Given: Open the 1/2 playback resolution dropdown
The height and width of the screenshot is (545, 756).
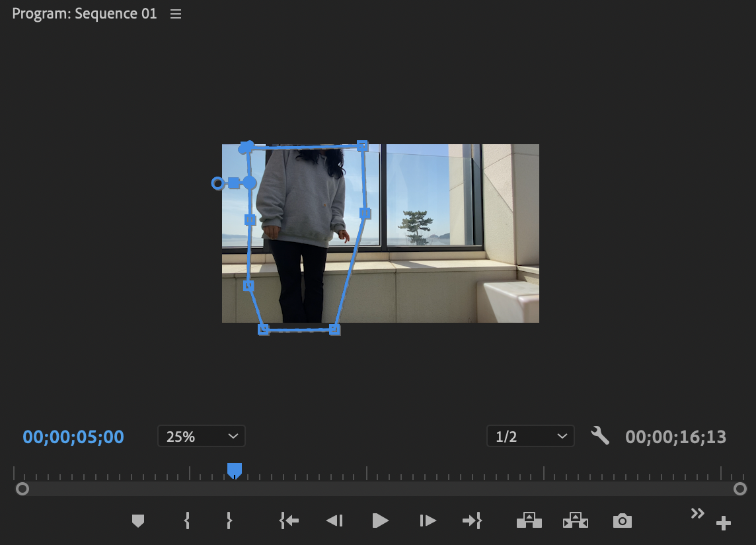Looking at the screenshot, I should tap(530, 436).
